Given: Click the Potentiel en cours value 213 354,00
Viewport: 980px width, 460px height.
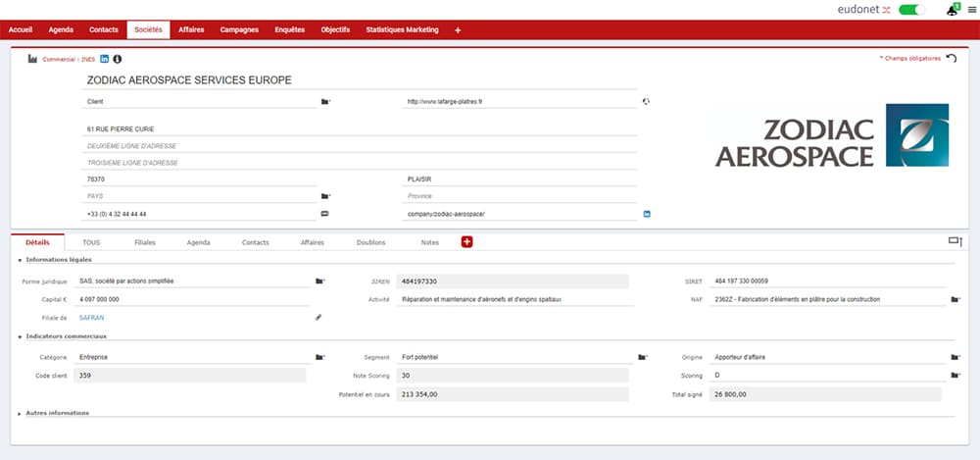Looking at the screenshot, I should 513,394.
